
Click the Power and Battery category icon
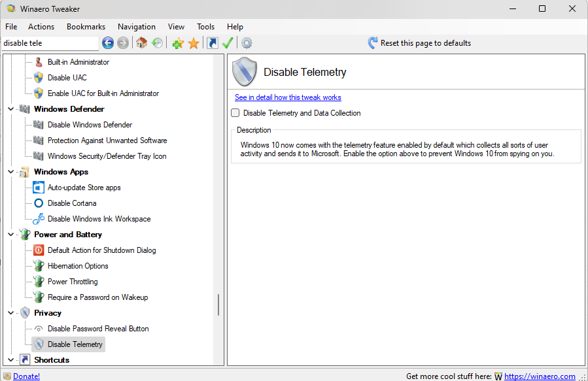25,235
